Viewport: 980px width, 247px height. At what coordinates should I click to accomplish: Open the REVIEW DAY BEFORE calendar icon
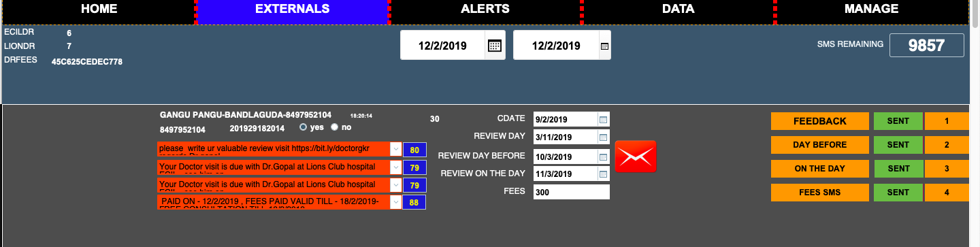coord(602,157)
